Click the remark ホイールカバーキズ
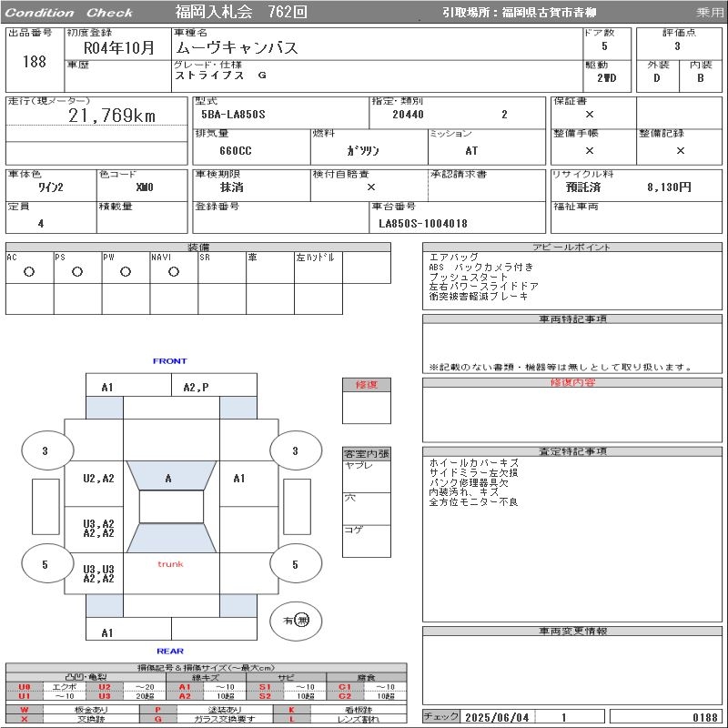 pyautogui.click(x=474, y=463)
